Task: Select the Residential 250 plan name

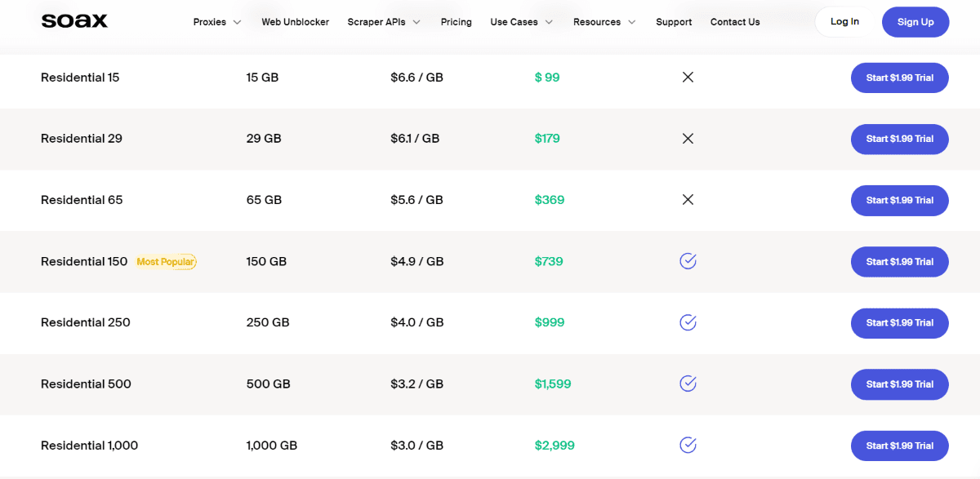Action: pyautogui.click(x=86, y=322)
